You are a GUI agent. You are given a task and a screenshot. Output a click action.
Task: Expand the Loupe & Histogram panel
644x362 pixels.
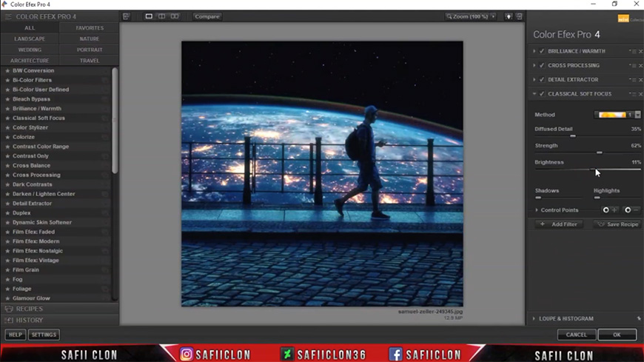pyautogui.click(x=534, y=318)
